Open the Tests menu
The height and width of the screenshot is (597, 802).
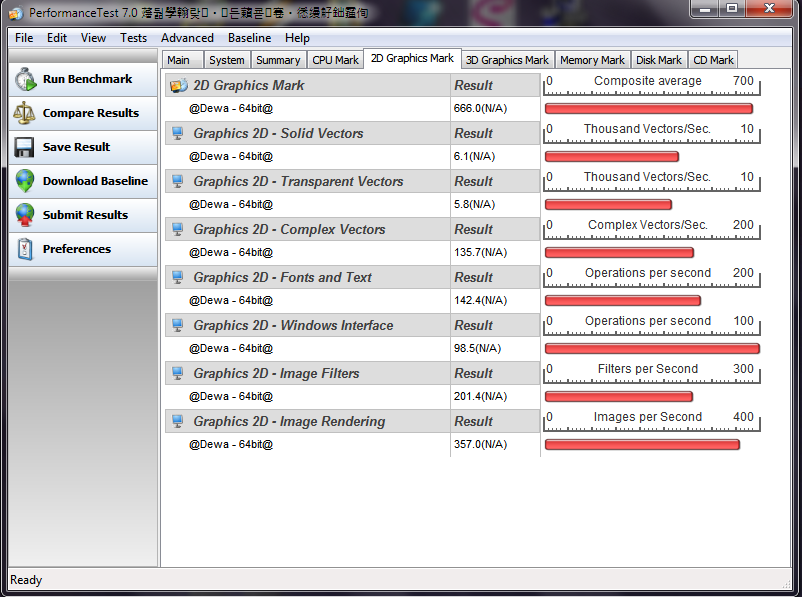pyautogui.click(x=133, y=38)
